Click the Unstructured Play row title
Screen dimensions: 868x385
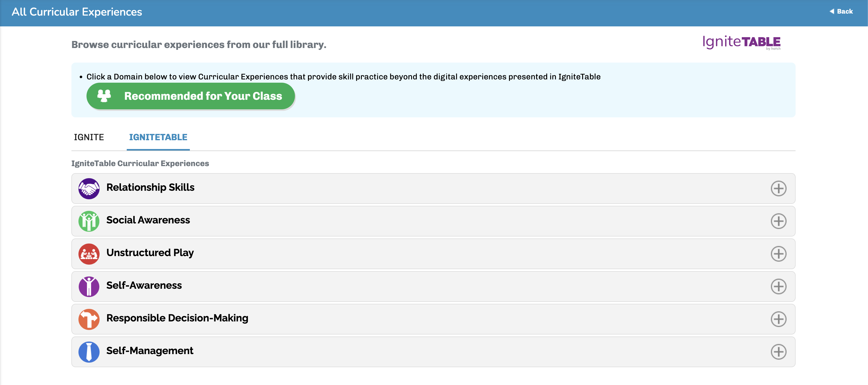tap(150, 253)
